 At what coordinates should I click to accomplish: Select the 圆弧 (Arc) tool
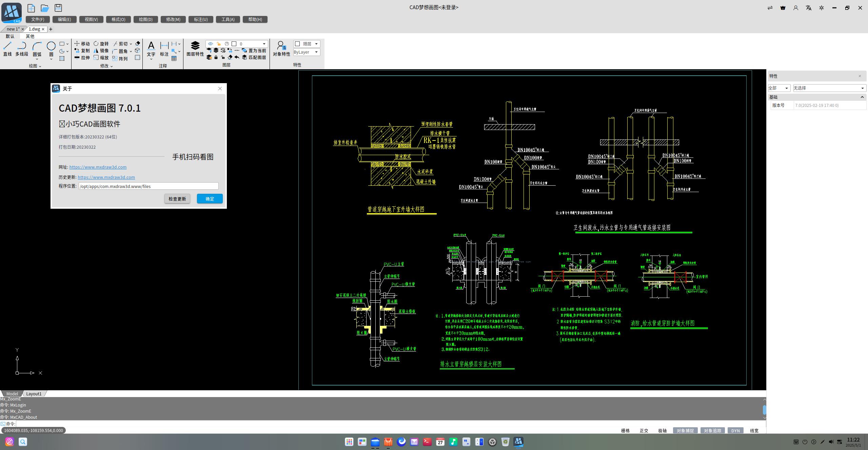coord(37,49)
